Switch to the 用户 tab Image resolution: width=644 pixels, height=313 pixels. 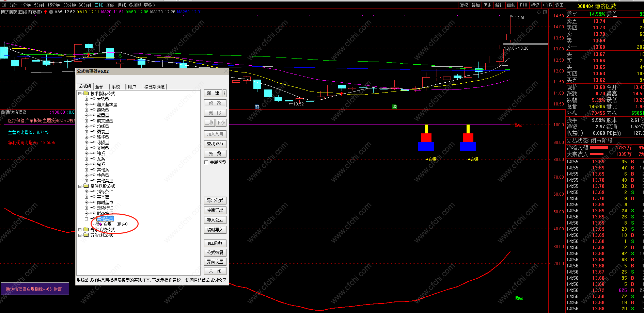(x=132, y=87)
